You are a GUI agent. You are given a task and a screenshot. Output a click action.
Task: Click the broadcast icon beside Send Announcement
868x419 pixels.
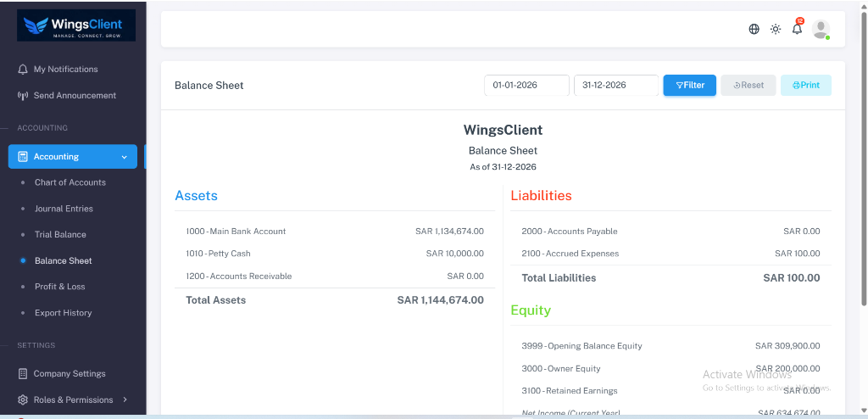click(23, 95)
